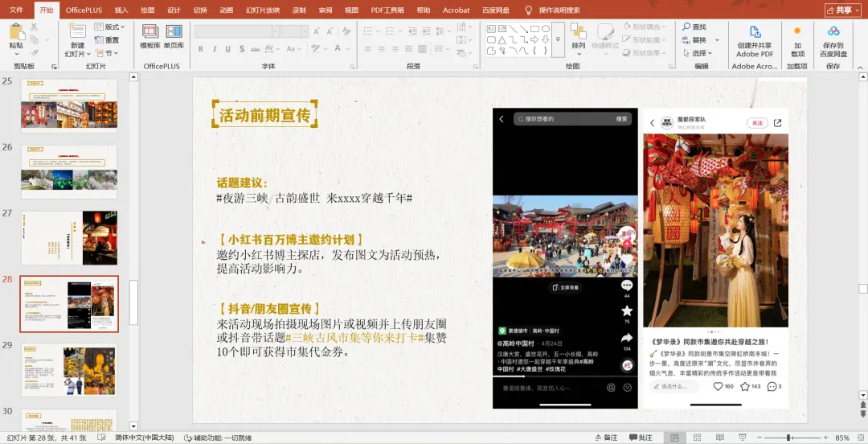
Task: Select the rectangle shape in shapes gallery
Action: pyautogui.click(x=534, y=29)
